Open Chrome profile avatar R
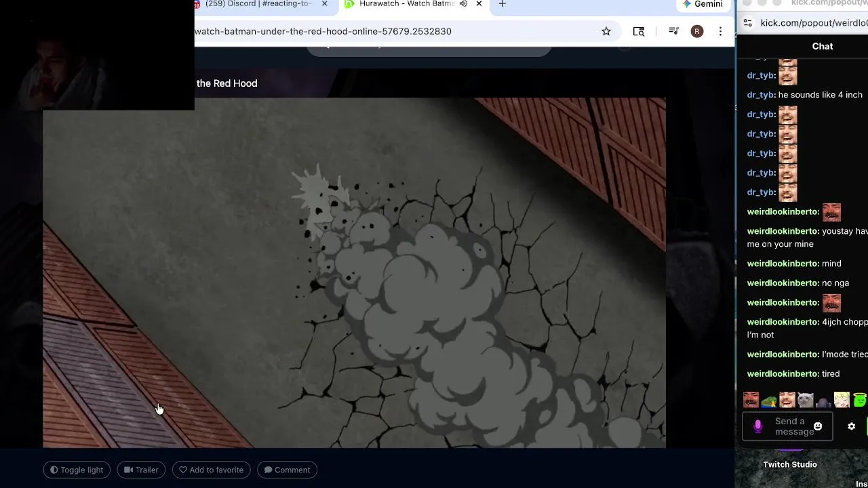This screenshot has width=868, height=488. pos(697,31)
